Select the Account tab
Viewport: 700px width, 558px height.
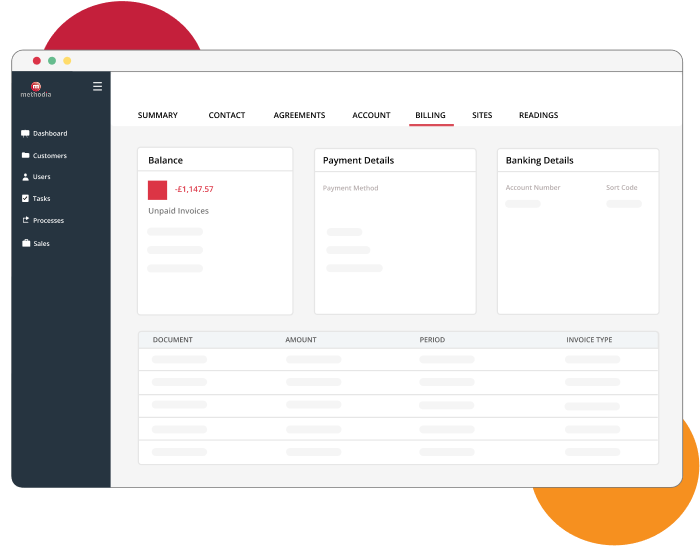[x=371, y=115]
